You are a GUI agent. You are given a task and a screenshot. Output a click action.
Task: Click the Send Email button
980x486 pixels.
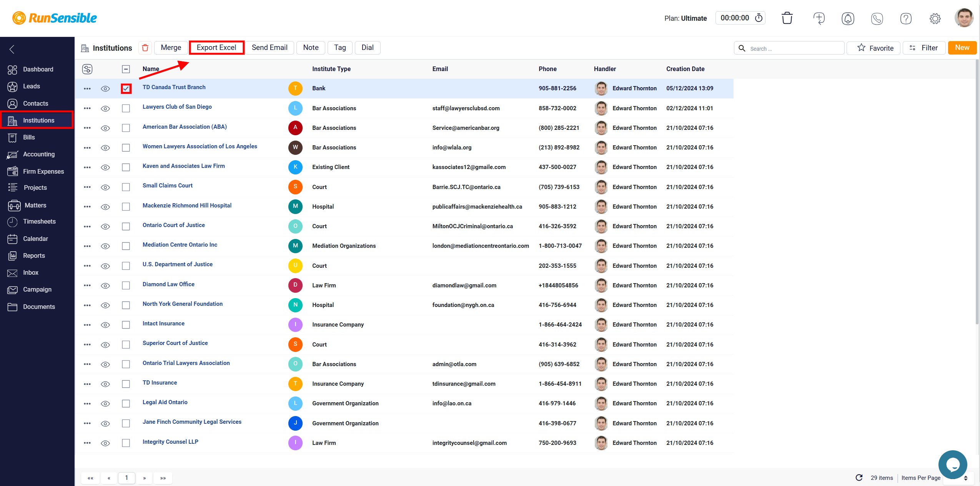tap(270, 48)
